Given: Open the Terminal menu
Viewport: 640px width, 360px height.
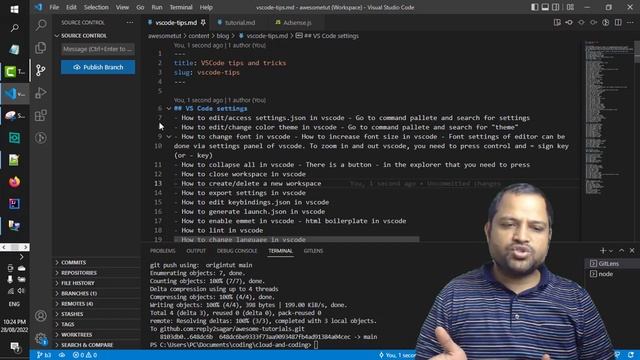Looking at the screenshot, I should click(x=181, y=7).
